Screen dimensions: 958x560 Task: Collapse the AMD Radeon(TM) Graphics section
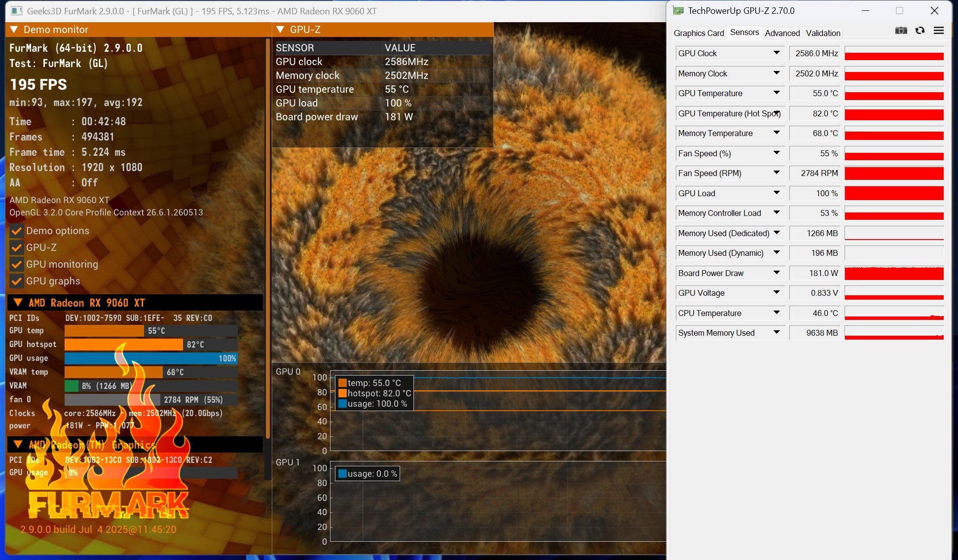pyautogui.click(x=18, y=445)
